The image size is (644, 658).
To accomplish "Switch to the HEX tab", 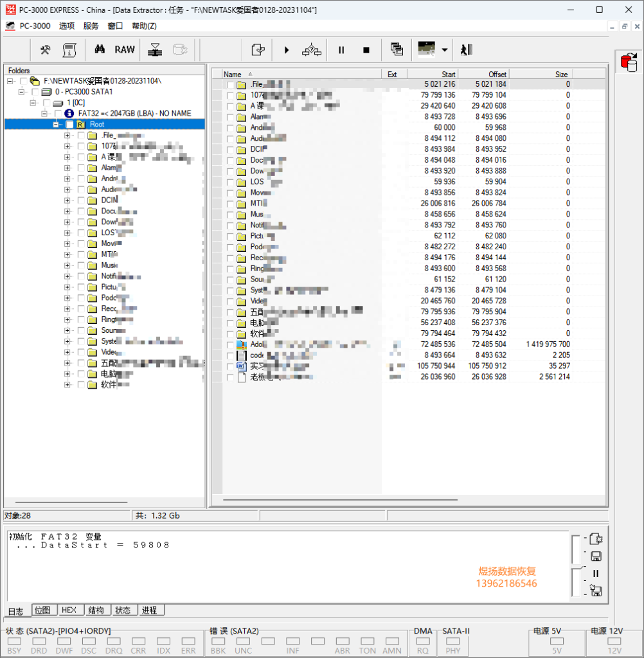I will [69, 610].
